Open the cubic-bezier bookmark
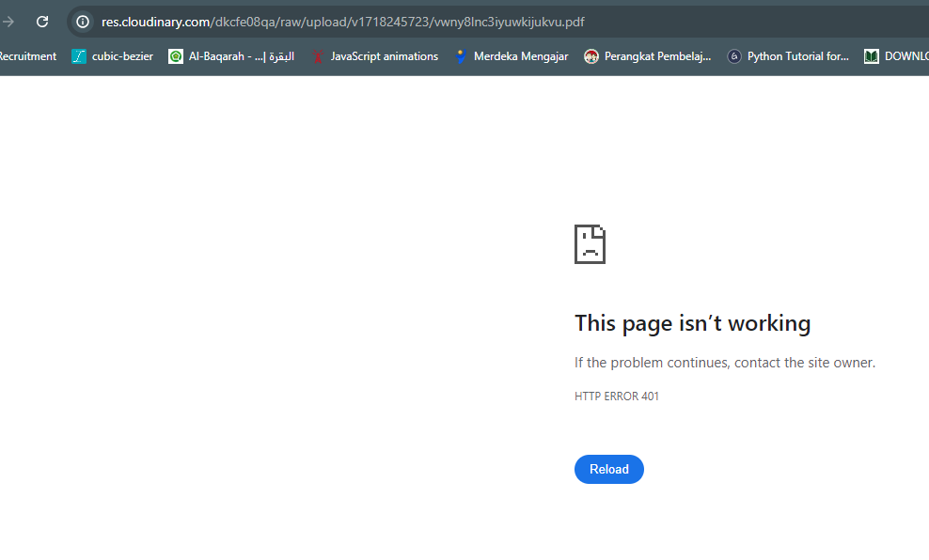Viewport: 929px width, 560px height. [x=113, y=56]
